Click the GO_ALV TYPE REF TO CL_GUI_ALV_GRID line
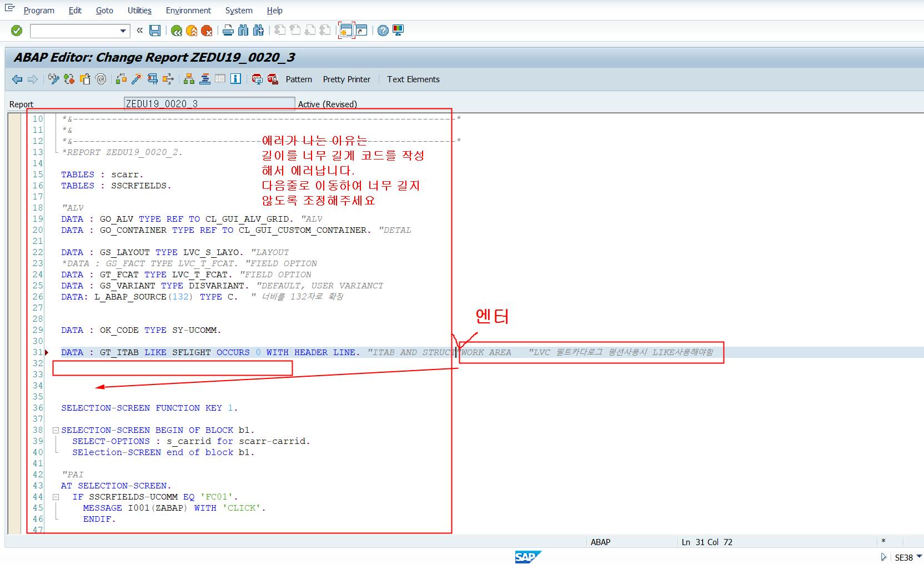Screen dimensions: 924x564 [192, 219]
